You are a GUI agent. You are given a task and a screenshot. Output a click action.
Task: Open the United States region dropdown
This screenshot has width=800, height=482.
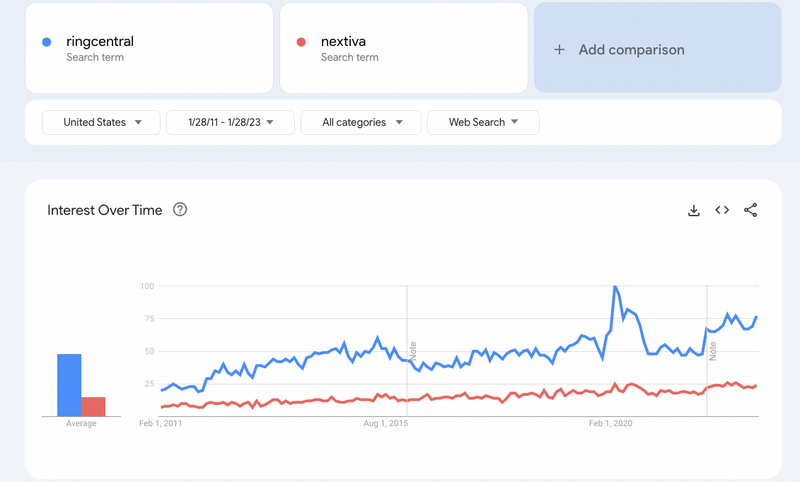(x=101, y=122)
